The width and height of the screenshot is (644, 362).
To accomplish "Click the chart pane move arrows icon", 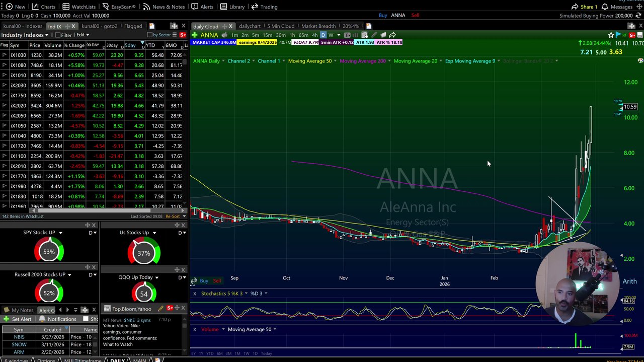I will pyautogui.click(x=631, y=26).
